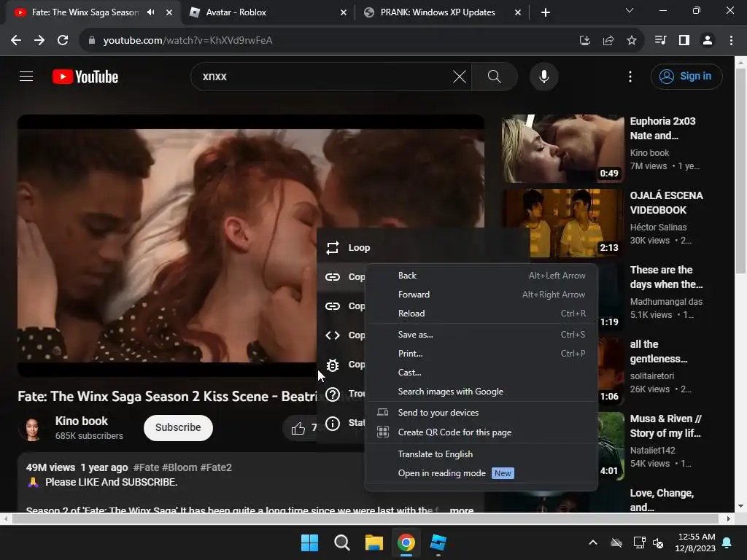747x560 pixels.
Task: Click the browser Forward arrow button
Action: [39, 41]
